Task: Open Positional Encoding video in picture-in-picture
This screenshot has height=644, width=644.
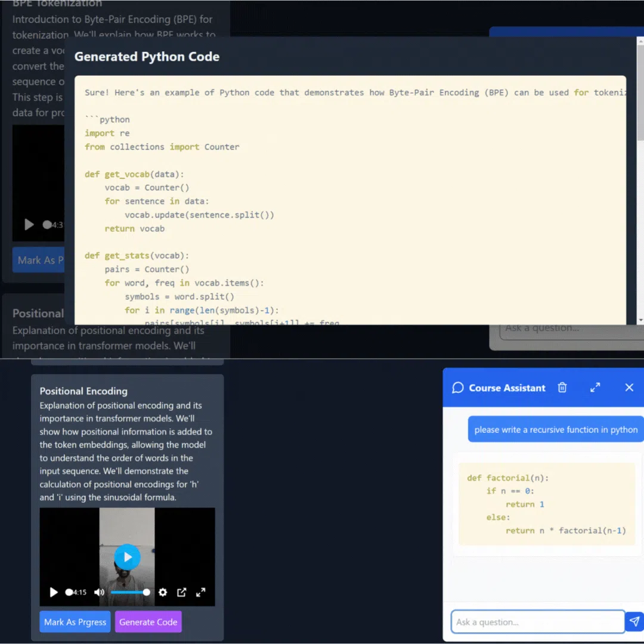Action: click(181, 592)
